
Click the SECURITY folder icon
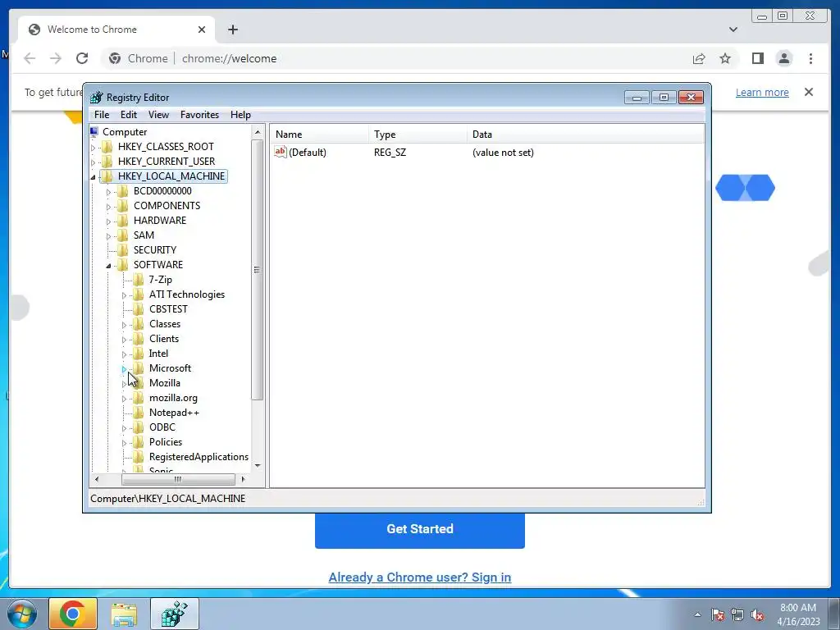[123, 249]
